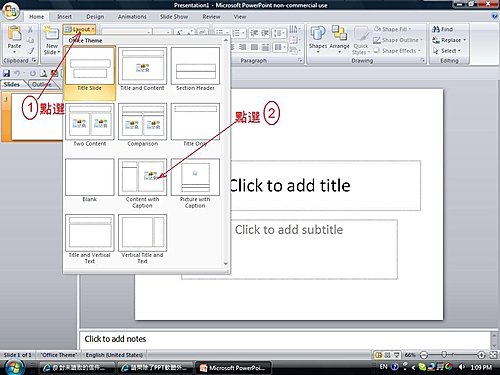500x375 pixels.
Task: Click the 'Click to add notes' field
Action: point(285,339)
